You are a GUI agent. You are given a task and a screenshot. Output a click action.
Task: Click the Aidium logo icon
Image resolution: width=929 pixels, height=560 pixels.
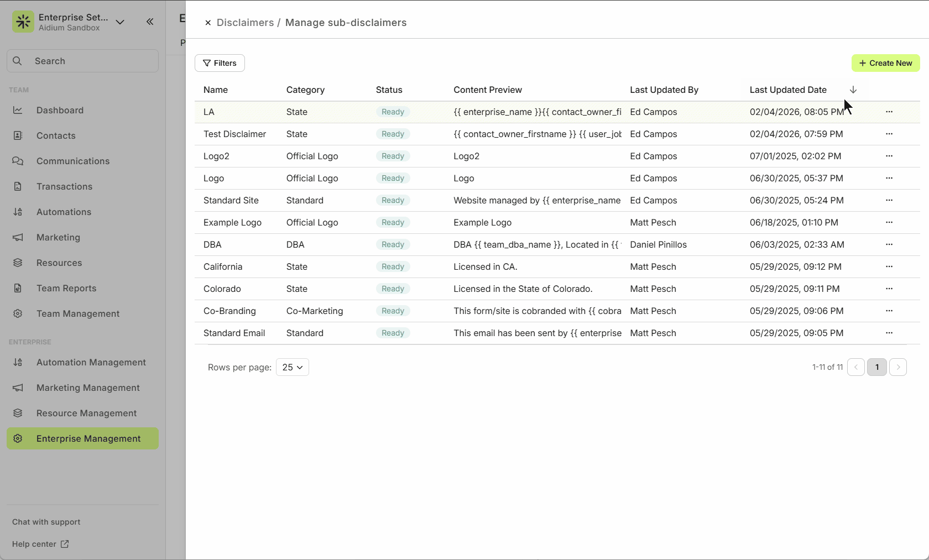[23, 22]
